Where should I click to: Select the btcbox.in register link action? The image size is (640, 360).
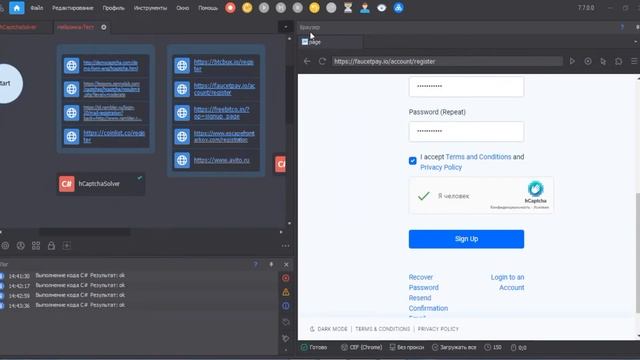pyautogui.click(x=216, y=65)
